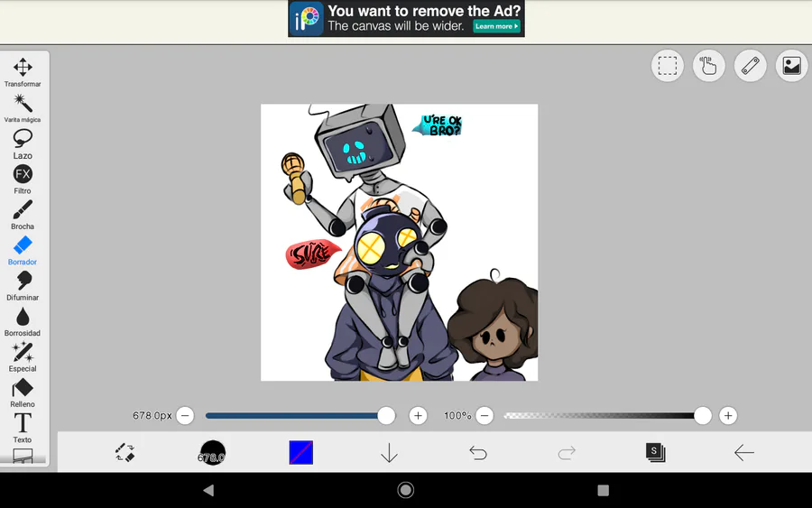Click the Learn more ad button
Screen dimensions: 812x508
[x=496, y=26]
